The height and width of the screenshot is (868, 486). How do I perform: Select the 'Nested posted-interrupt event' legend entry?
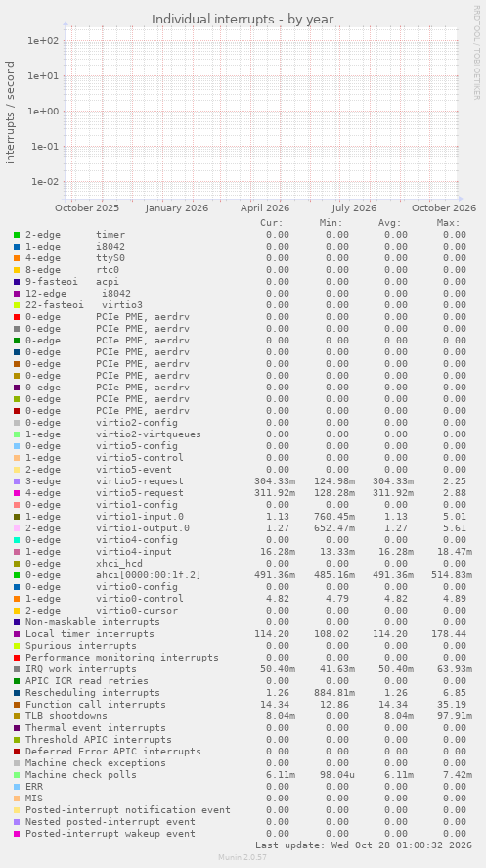[x=110, y=822]
